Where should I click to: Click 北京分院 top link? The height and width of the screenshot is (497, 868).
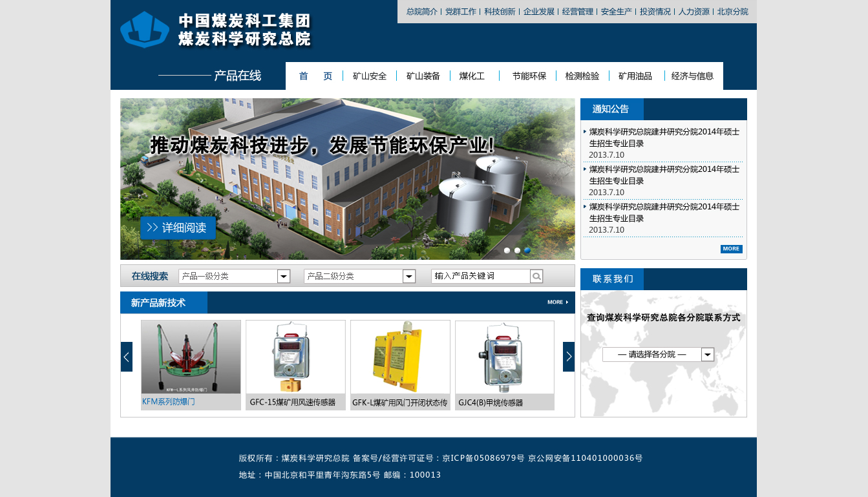[x=733, y=12]
